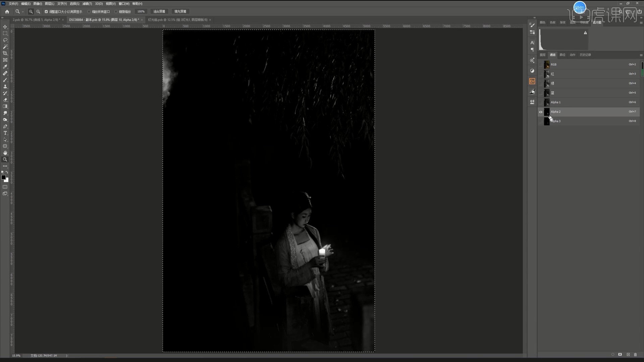Click the 填充屏幕 button
The width and height of the screenshot is (644, 362).
click(x=180, y=11)
